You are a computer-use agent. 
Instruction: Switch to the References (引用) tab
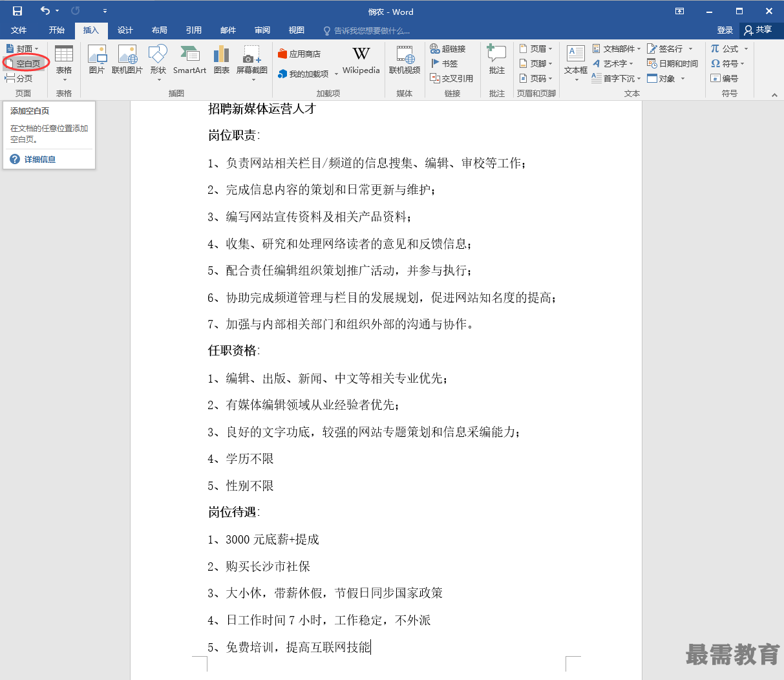[x=194, y=30]
